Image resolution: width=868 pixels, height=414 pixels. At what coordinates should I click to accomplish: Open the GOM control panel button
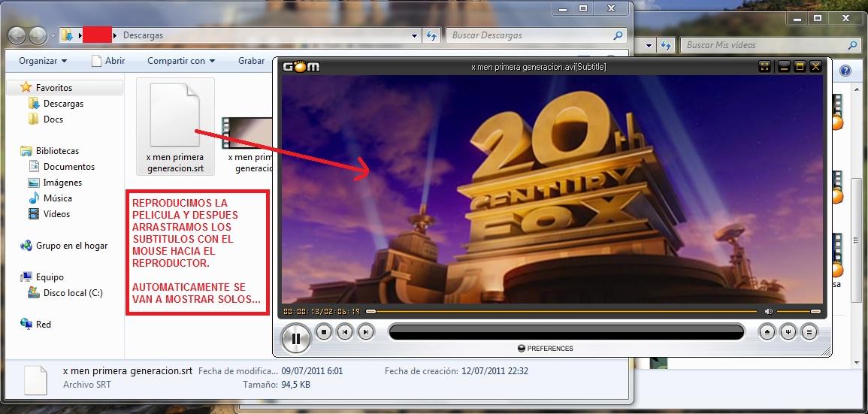pos(788,332)
